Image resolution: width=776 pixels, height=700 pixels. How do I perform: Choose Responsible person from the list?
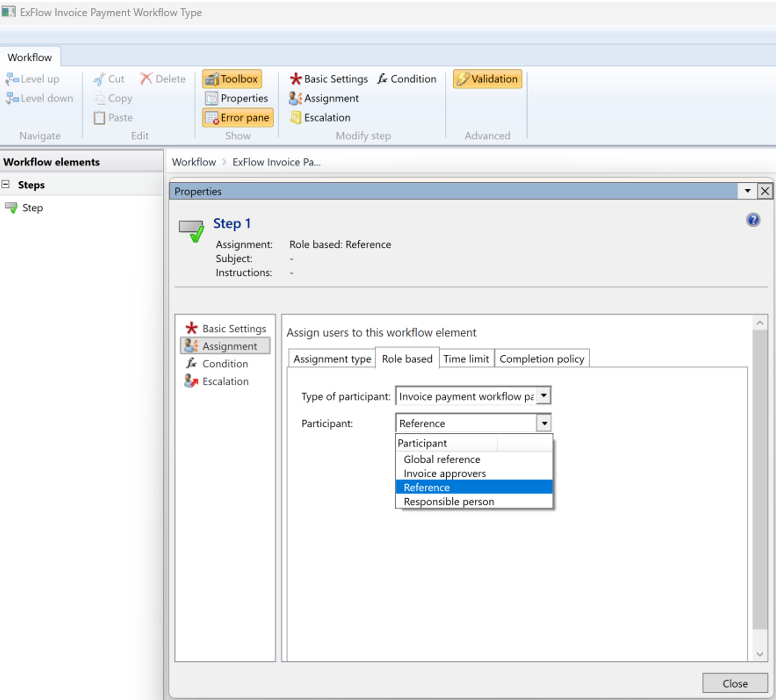click(x=474, y=502)
